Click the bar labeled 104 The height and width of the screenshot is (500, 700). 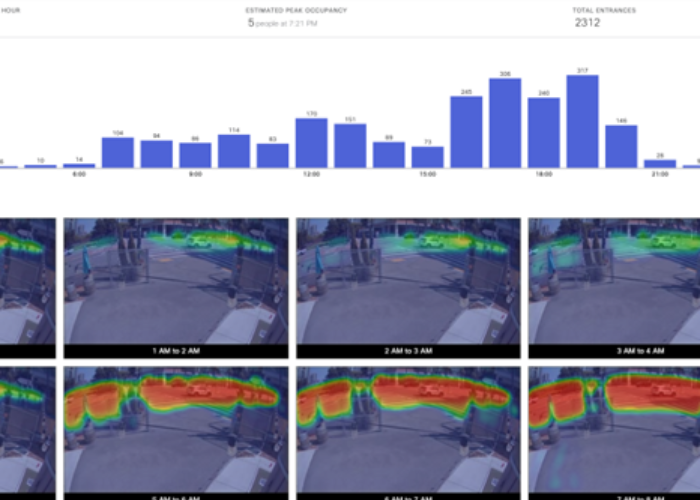pyautogui.click(x=118, y=153)
